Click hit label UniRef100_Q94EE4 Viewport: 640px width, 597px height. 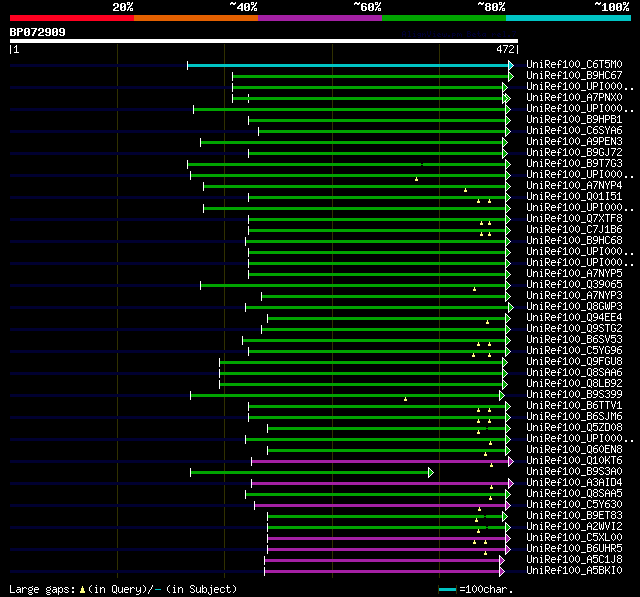pyautogui.click(x=574, y=317)
